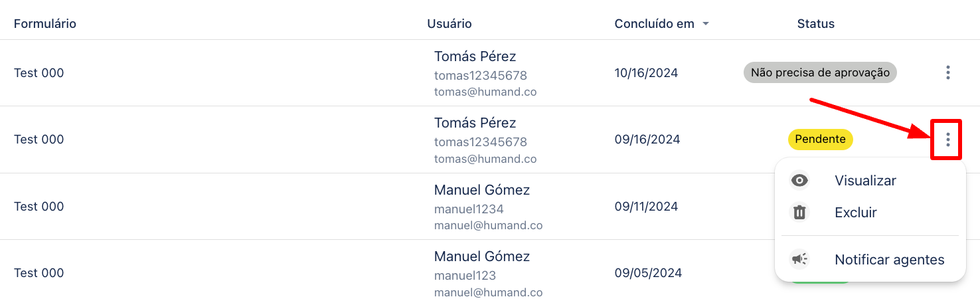
Task: Click Tomás Pérez name in the first row
Action: pyautogui.click(x=475, y=56)
